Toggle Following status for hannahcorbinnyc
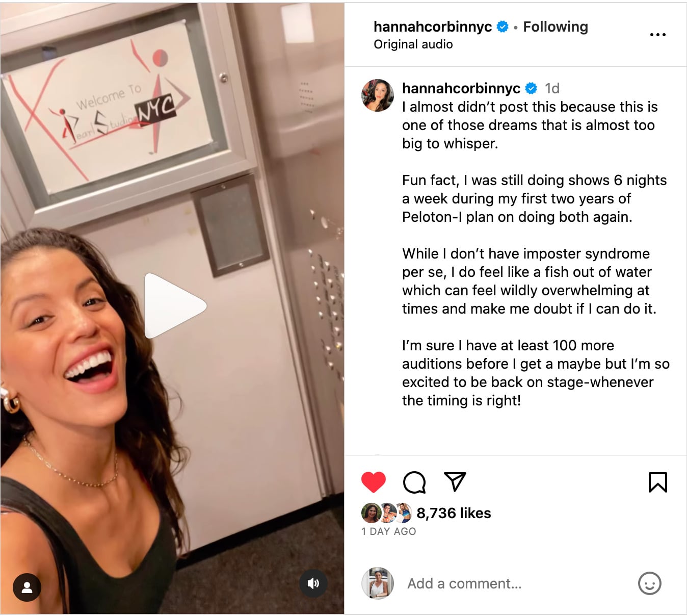Screen dimensions: 687x616 [x=556, y=27]
